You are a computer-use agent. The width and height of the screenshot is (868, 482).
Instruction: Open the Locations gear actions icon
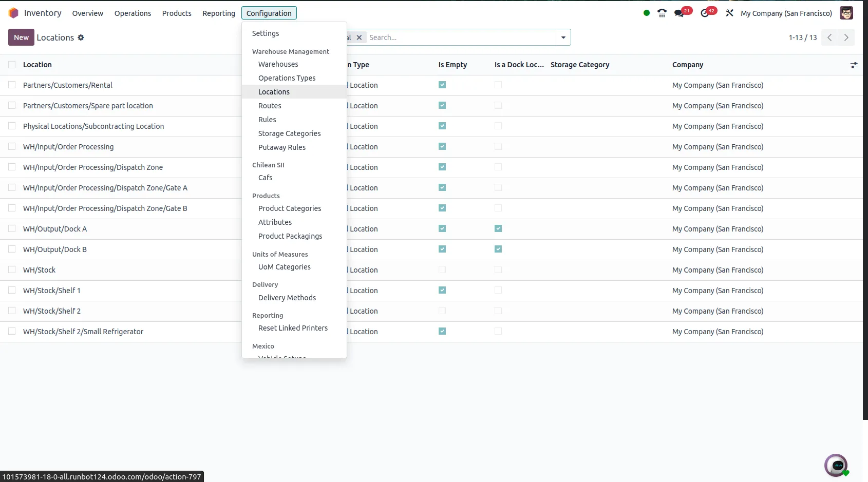(81, 37)
